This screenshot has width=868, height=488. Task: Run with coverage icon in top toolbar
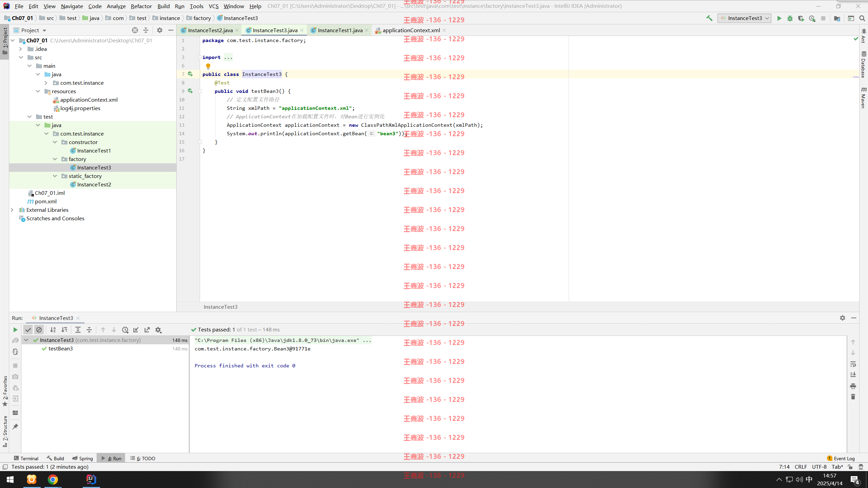(801, 18)
